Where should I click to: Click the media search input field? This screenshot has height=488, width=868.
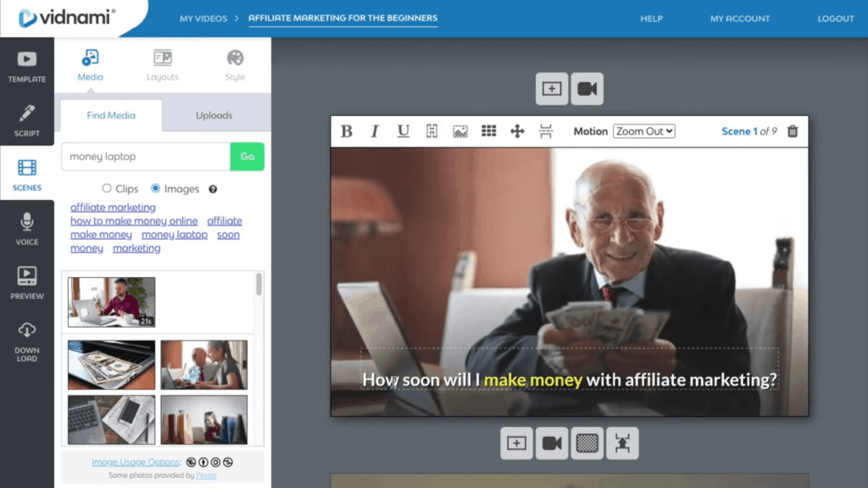146,157
